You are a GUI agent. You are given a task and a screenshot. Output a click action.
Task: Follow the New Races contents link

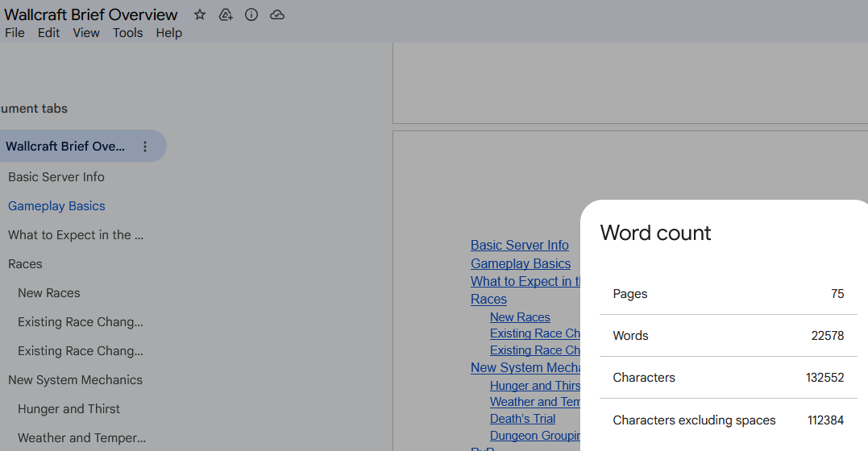click(x=520, y=317)
